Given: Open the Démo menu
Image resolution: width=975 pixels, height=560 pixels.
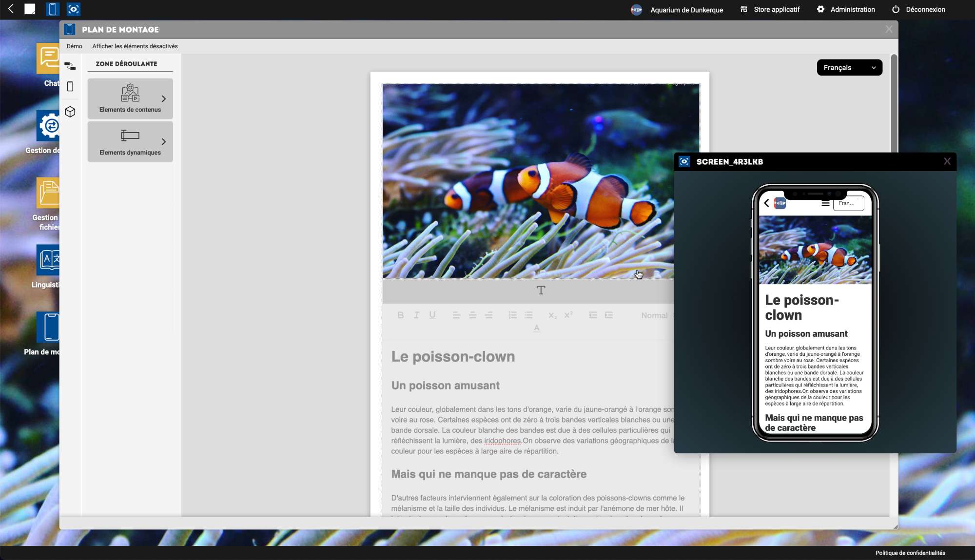Looking at the screenshot, I should pyautogui.click(x=74, y=46).
